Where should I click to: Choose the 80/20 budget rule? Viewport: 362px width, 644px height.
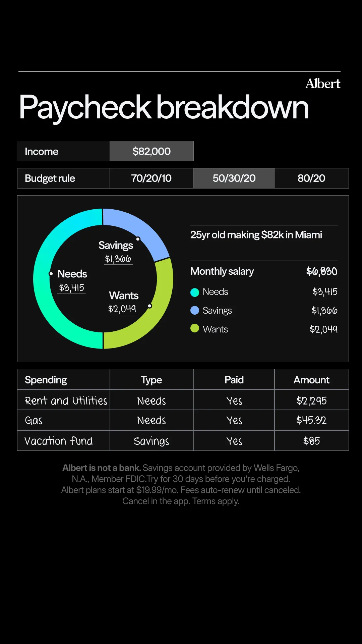point(311,178)
